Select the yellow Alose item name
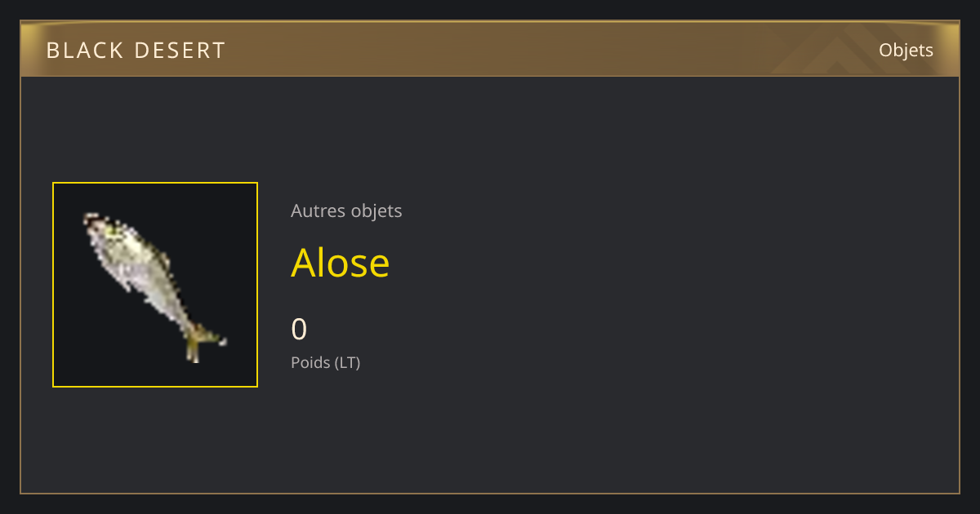This screenshot has height=514, width=980. [341, 263]
